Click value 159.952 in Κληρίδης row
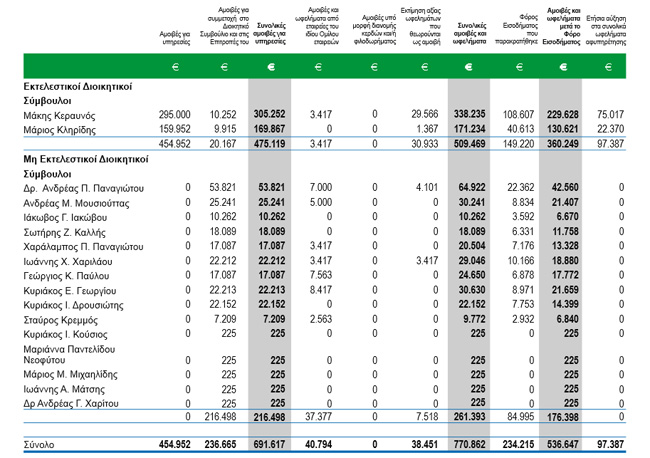The width and height of the screenshot is (650, 458). click(174, 129)
